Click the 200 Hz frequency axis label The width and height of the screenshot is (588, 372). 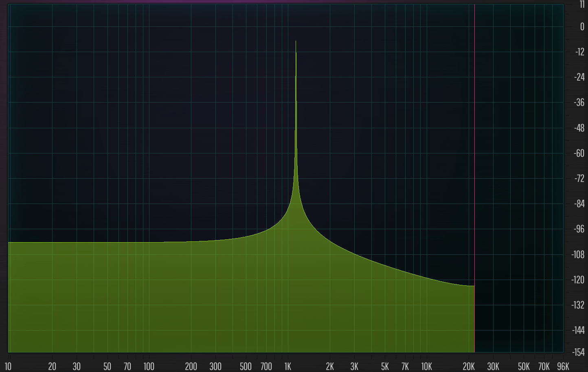(191, 366)
